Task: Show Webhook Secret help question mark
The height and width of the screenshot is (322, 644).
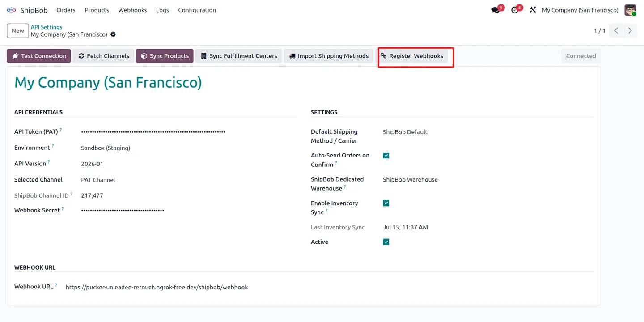Action: click(63, 208)
